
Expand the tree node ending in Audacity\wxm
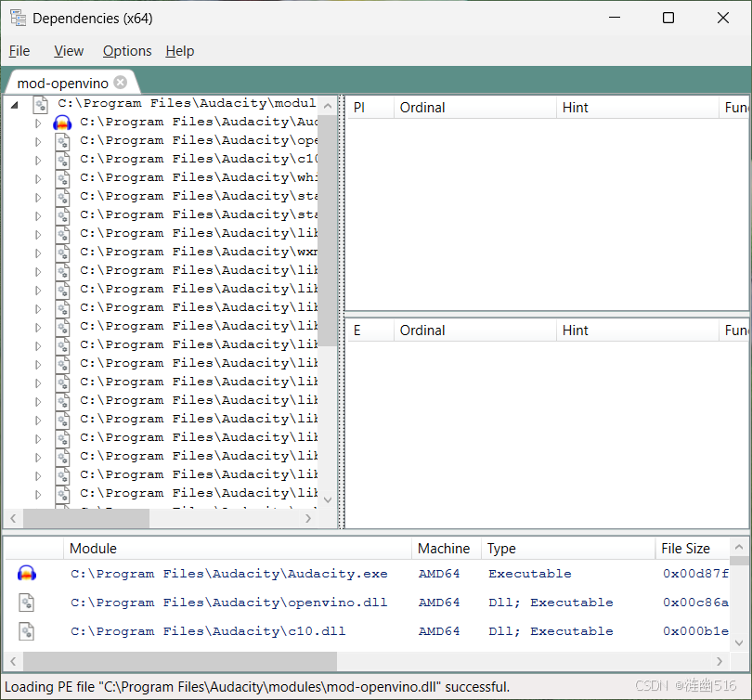pos(38,253)
